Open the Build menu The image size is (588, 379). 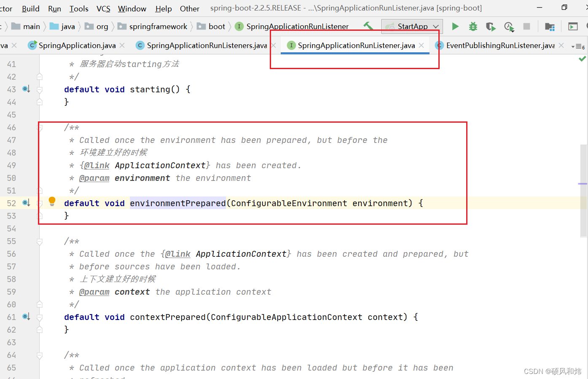coord(31,8)
